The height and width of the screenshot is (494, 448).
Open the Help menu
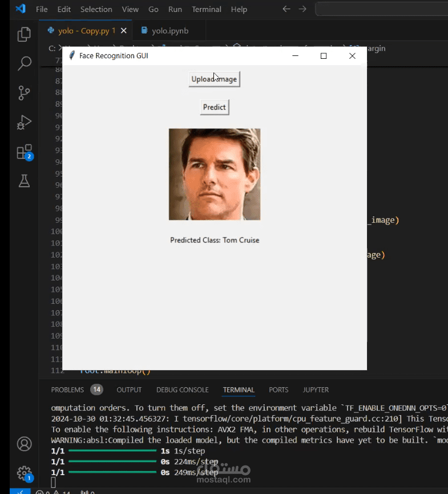coord(239,10)
